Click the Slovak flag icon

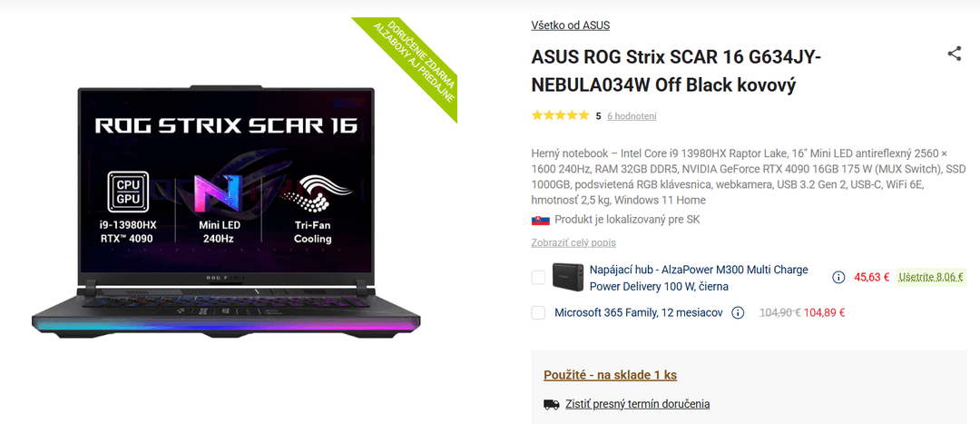pos(540,220)
